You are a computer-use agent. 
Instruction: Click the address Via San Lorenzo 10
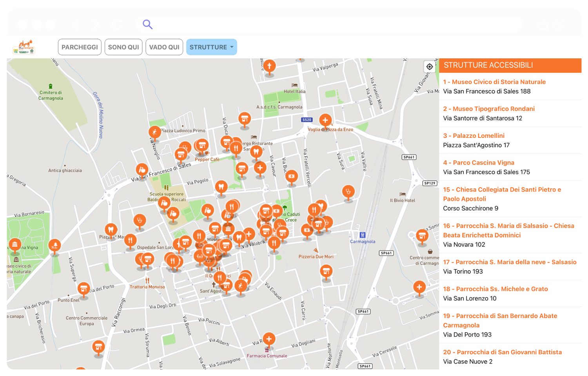point(470,298)
